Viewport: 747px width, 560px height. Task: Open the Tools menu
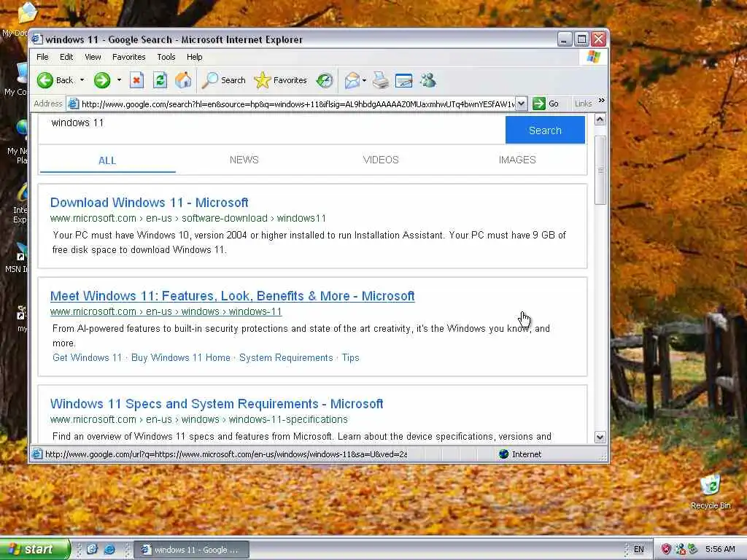point(166,57)
